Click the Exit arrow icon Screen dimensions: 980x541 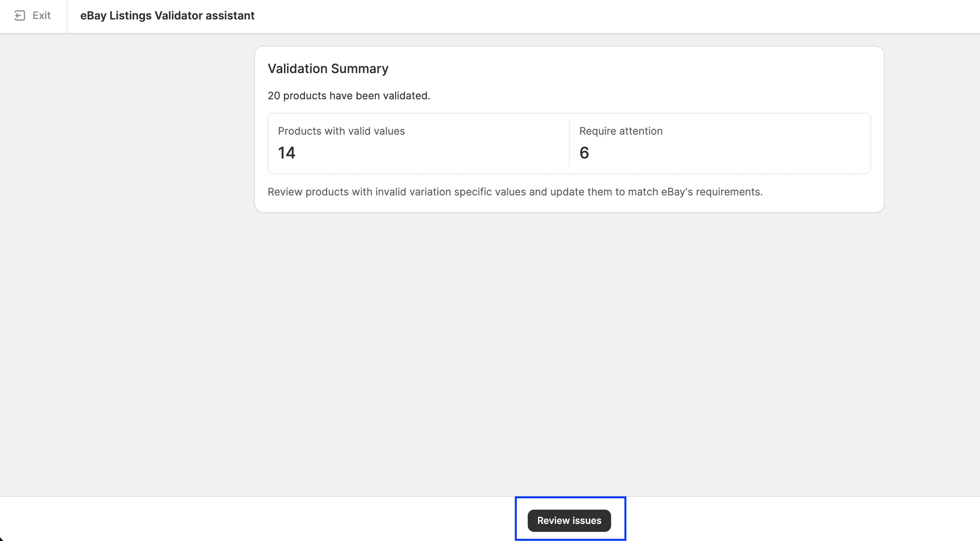(20, 15)
